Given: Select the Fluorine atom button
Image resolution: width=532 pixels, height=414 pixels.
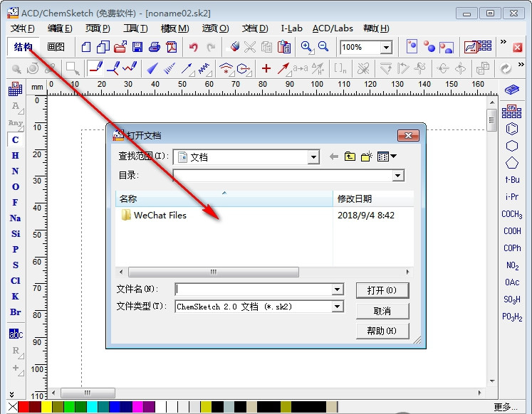Looking at the screenshot, I should click(15, 202).
